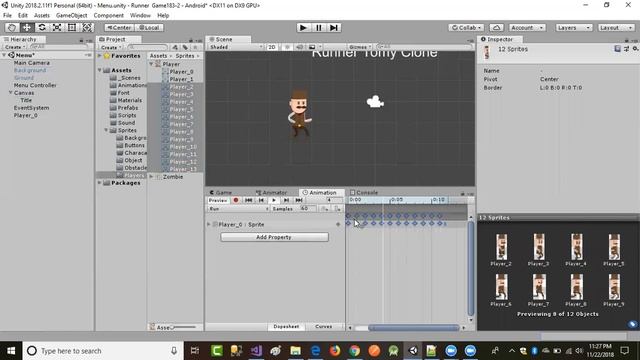The height and width of the screenshot is (360, 640).
Task: Open the Shaded draw mode dropdown
Action: tap(236, 47)
